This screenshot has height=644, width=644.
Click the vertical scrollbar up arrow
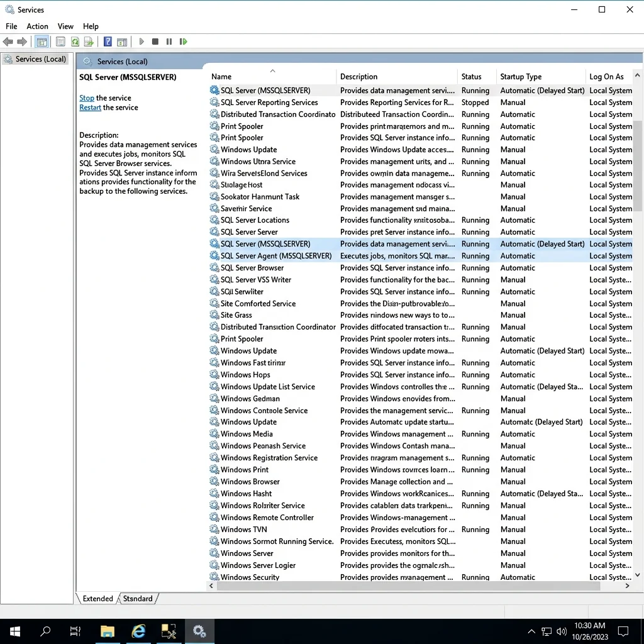click(638, 75)
